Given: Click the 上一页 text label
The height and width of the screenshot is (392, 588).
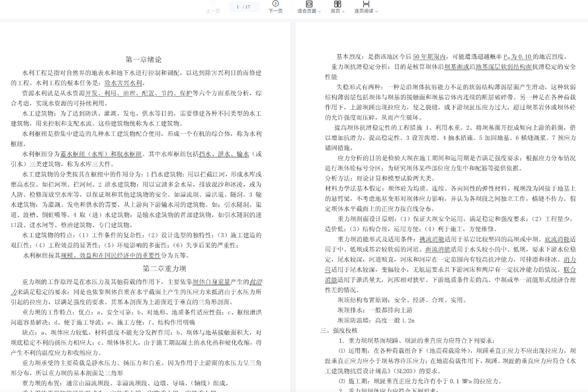Looking at the screenshot, I should click(x=213, y=11).
